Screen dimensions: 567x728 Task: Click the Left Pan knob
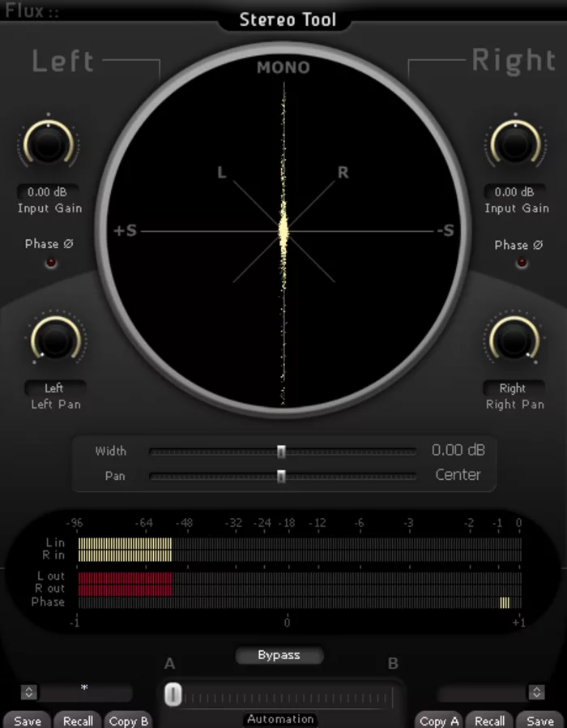pos(55,339)
